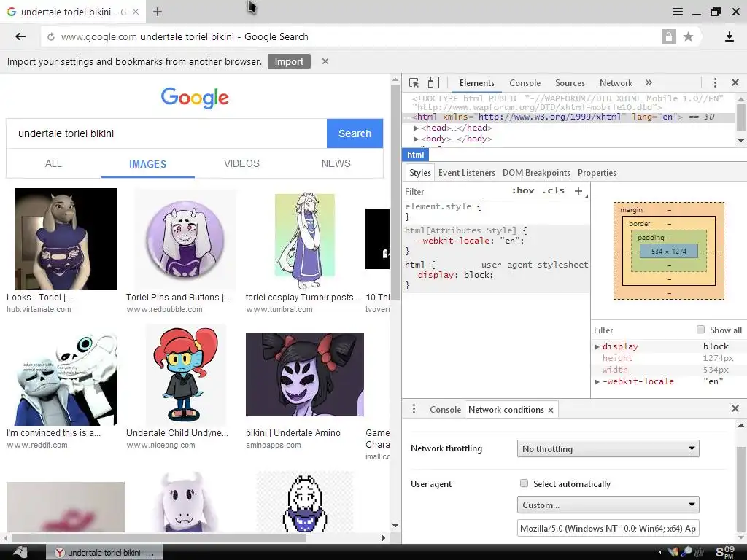Toggle the .cls element classes button
The width and height of the screenshot is (747, 560).
pyautogui.click(x=553, y=190)
